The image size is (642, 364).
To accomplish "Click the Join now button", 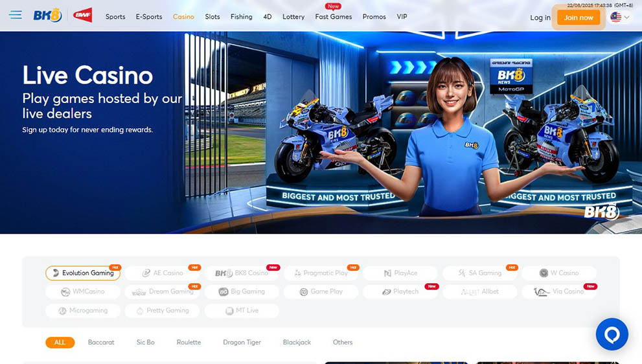I will click(x=579, y=17).
